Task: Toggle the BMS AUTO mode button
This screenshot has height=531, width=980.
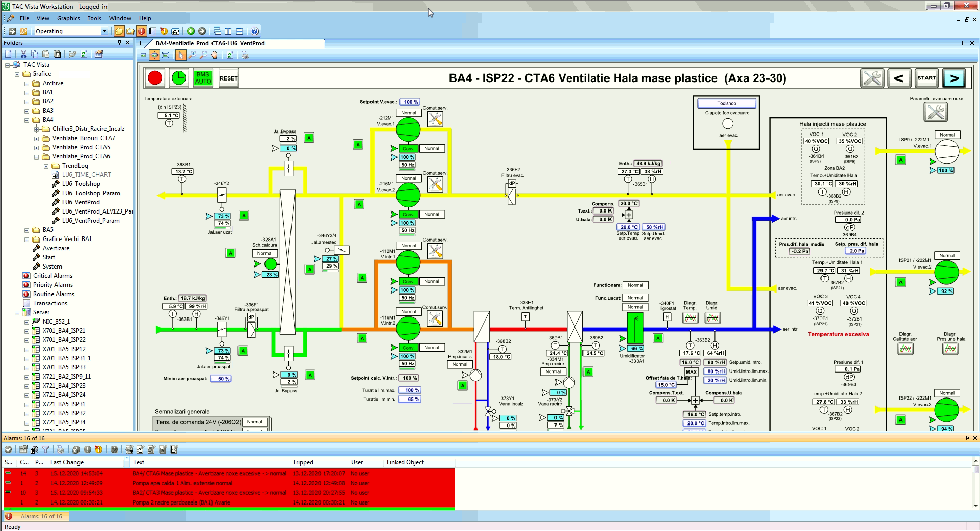Action: (203, 78)
